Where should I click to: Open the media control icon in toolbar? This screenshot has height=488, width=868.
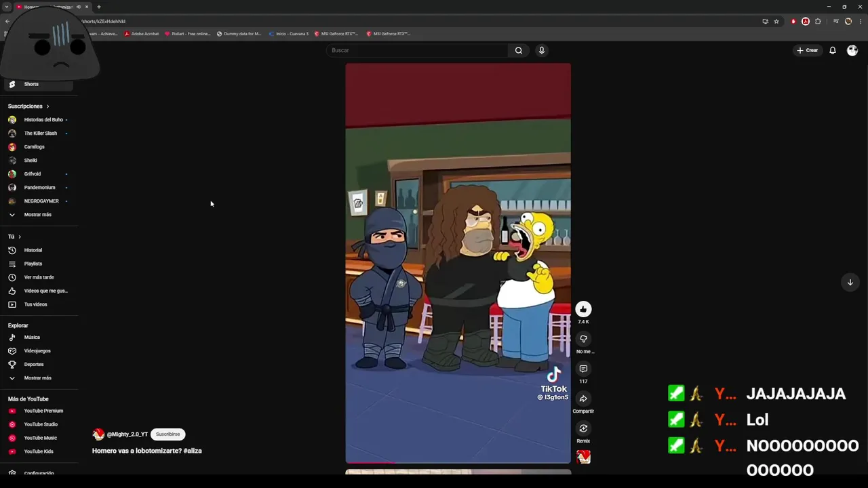click(836, 21)
